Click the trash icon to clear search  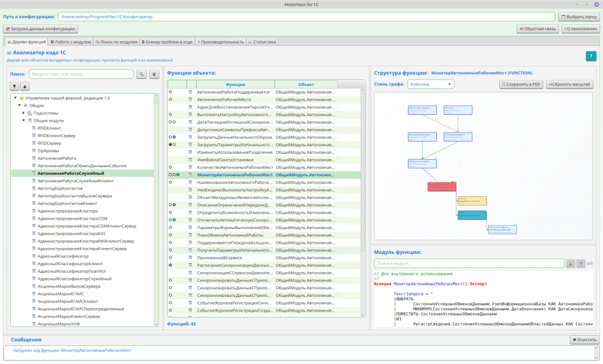tap(154, 74)
